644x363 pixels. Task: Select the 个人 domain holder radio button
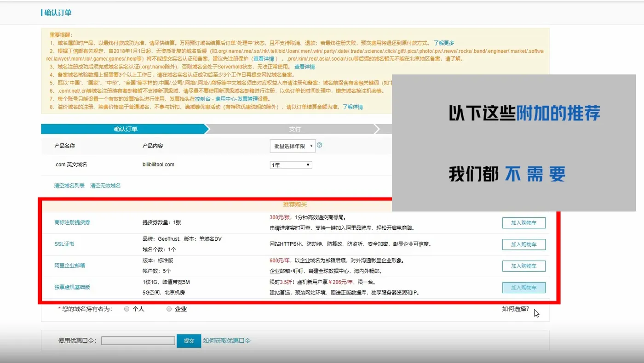click(x=126, y=309)
